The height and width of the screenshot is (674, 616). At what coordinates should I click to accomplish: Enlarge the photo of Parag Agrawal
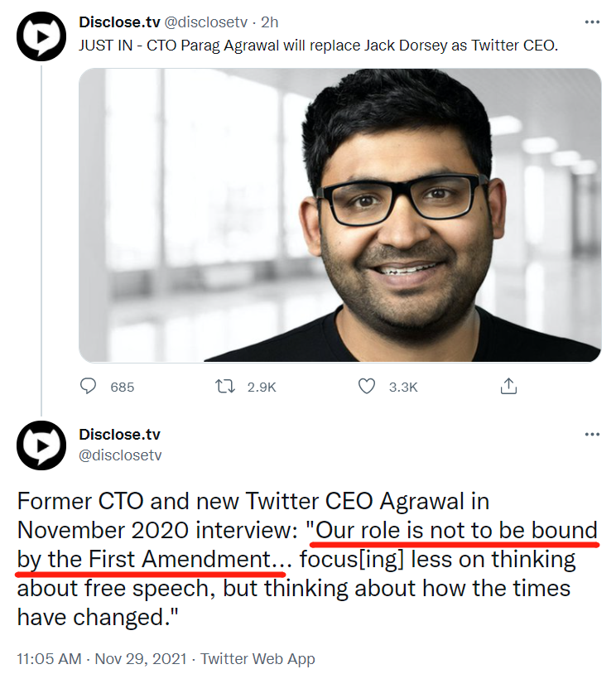339,215
